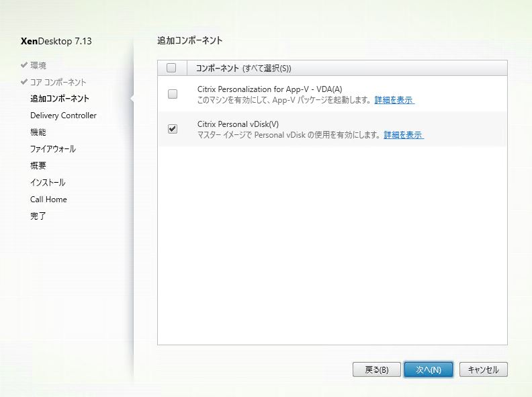
Task: Click the 戻る(B) back button
Action: (377, 369)
